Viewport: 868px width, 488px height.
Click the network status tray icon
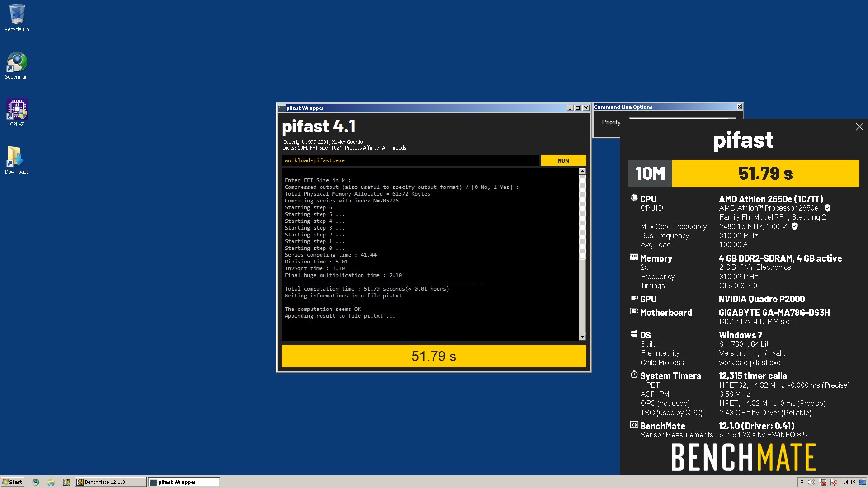[x=822, y=482]
